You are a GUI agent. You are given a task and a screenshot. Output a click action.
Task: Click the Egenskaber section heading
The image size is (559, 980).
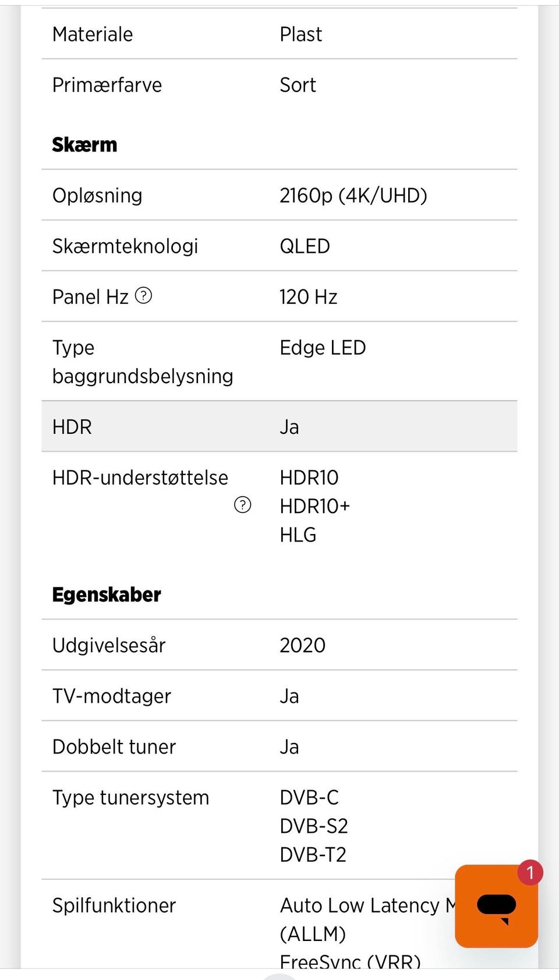point(107,595)
